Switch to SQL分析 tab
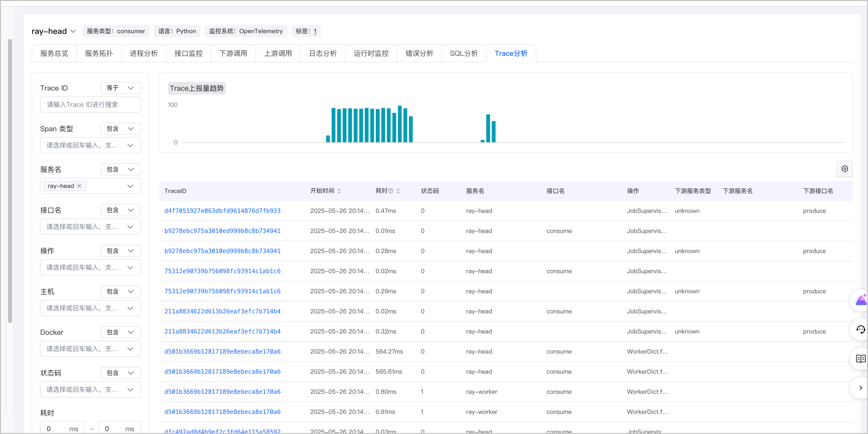868x434 pixels. pos(464,54)
